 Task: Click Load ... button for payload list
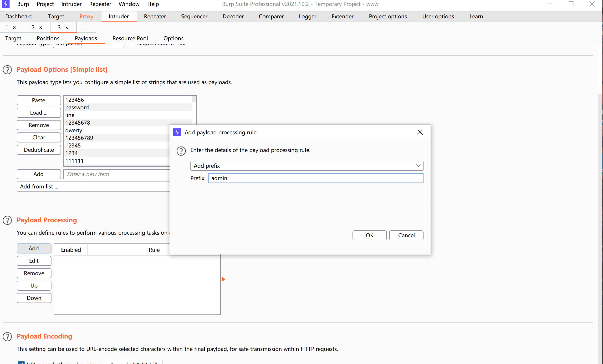pyautogui.click(x=39, y=113)
